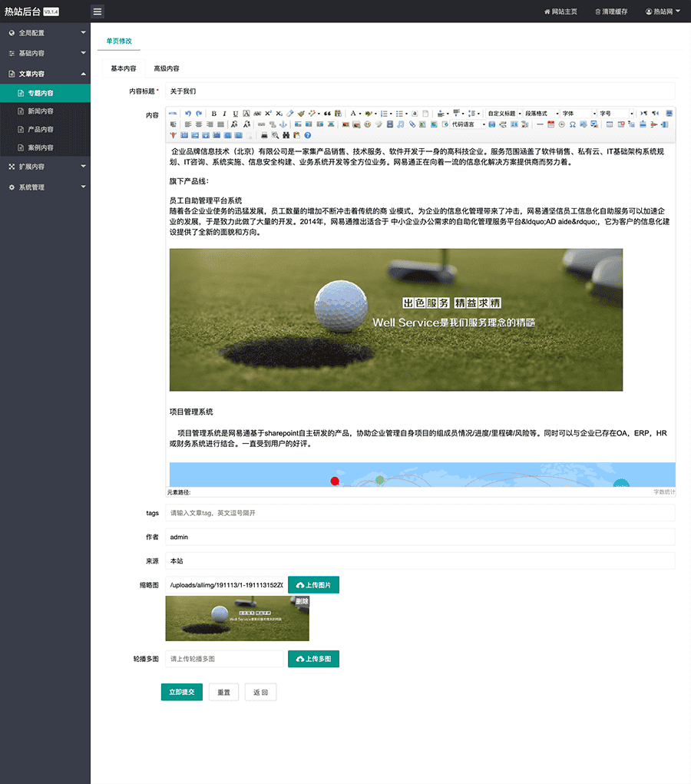
Task: Switch to 基本内容 tab
Action: (124, 68)
